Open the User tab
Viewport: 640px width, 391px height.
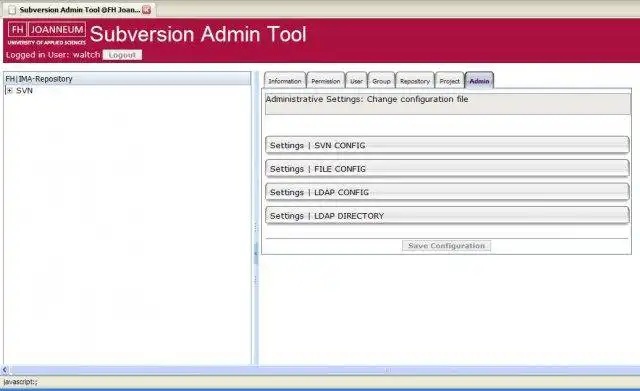pos(356,81)
